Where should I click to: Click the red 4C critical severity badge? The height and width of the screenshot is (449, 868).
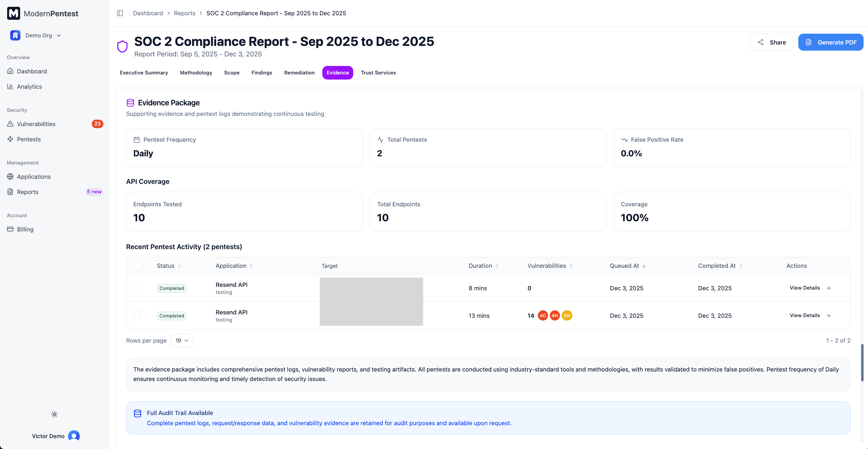(x=543, y=316)
